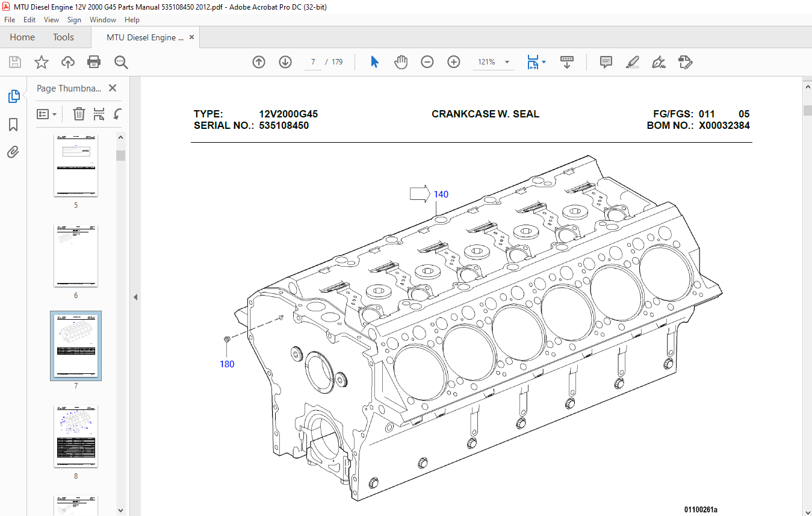This screenshot has width=812, height=516.
Task: Collapse the navigation pane arrow
Action: click(135, 297)
